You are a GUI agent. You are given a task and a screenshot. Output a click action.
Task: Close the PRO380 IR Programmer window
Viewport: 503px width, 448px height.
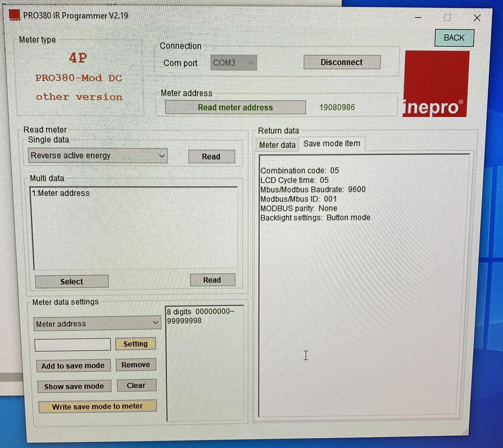477,18
